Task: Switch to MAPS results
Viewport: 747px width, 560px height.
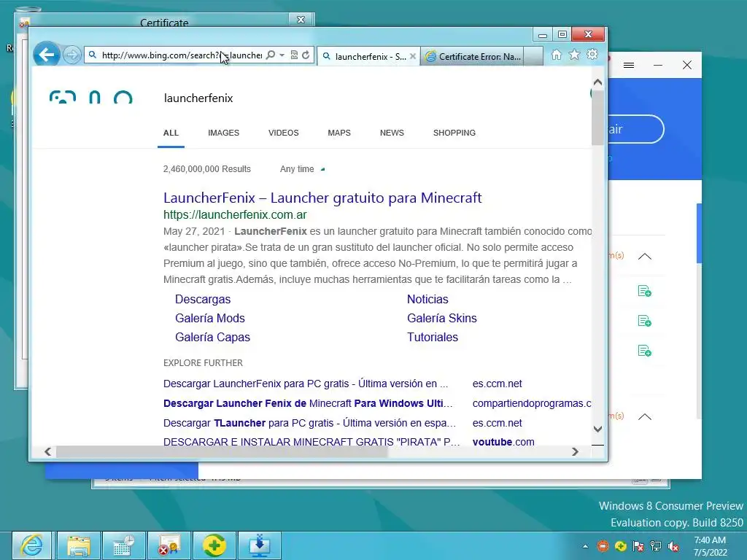Action: pyautogui.click(x=339, y=133)
